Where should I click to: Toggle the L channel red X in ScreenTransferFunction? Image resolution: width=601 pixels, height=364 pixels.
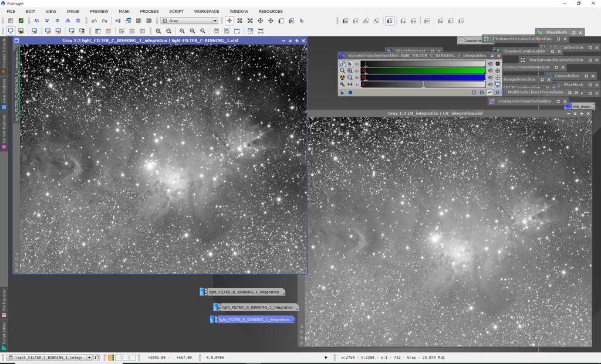pyautogui.click(x=363, y=84)
